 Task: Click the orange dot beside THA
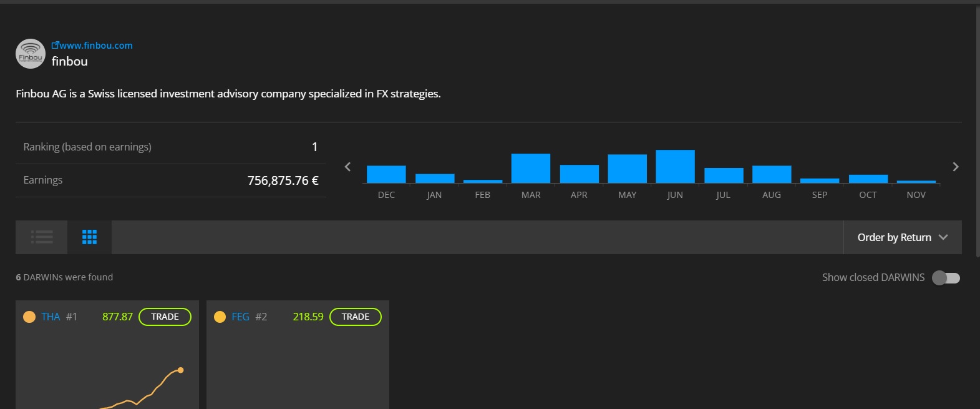tap(29, 317)
